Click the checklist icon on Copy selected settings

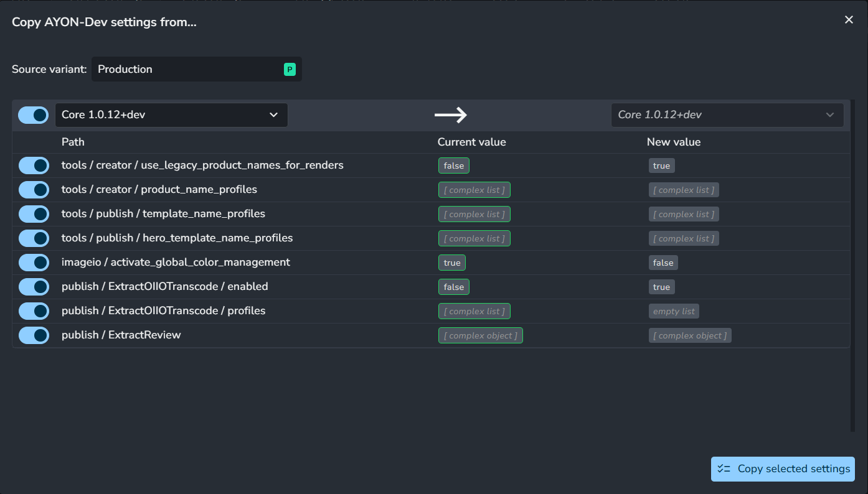pos(724,469)
